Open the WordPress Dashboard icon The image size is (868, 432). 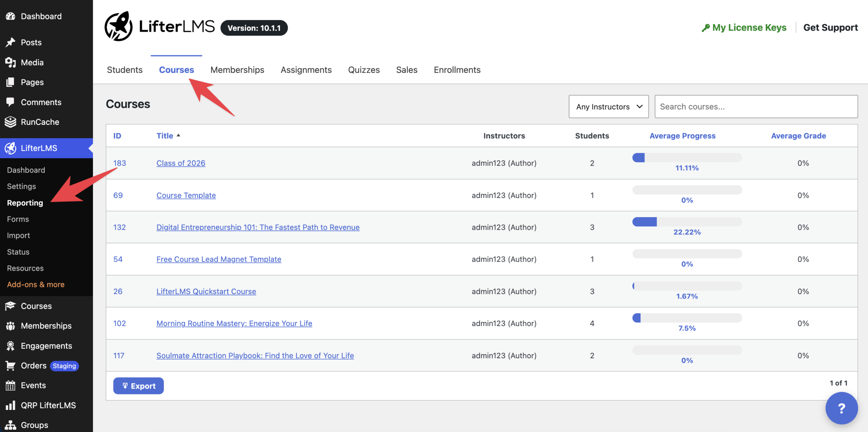point(11,16)
